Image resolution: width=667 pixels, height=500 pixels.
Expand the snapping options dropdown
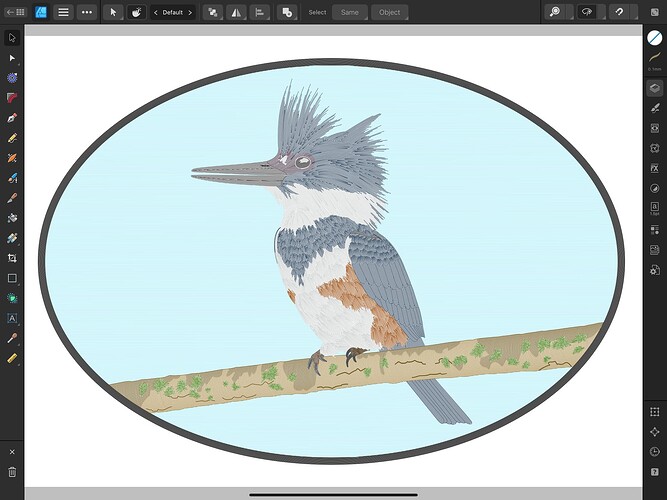[x=633, y=12]
